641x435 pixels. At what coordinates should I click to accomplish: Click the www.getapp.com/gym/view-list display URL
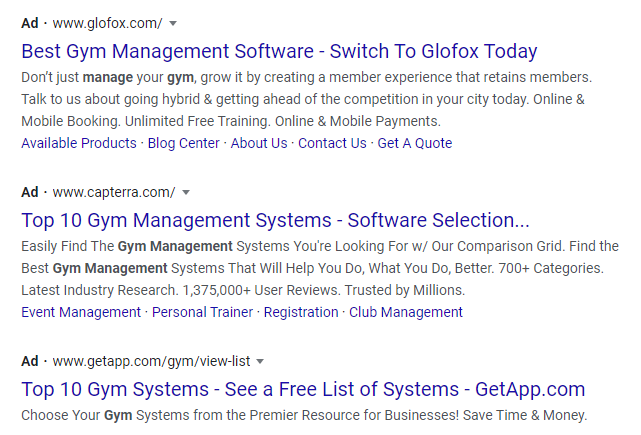(150, 361)
